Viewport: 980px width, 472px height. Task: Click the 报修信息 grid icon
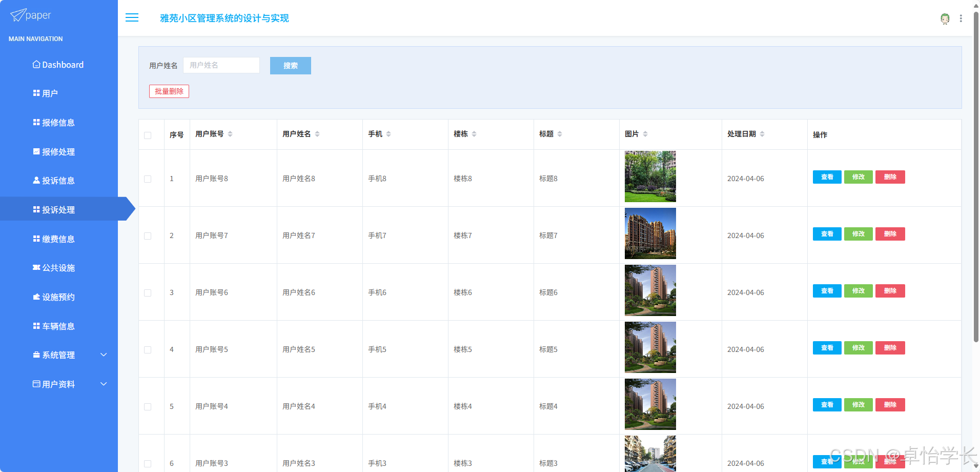(36, 122)
